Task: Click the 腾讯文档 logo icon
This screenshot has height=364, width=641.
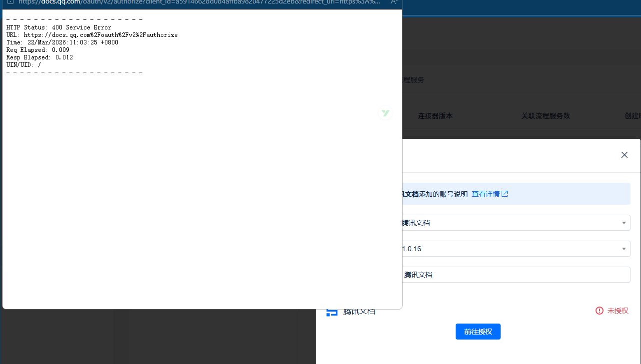Action: [x=332, y=313]
